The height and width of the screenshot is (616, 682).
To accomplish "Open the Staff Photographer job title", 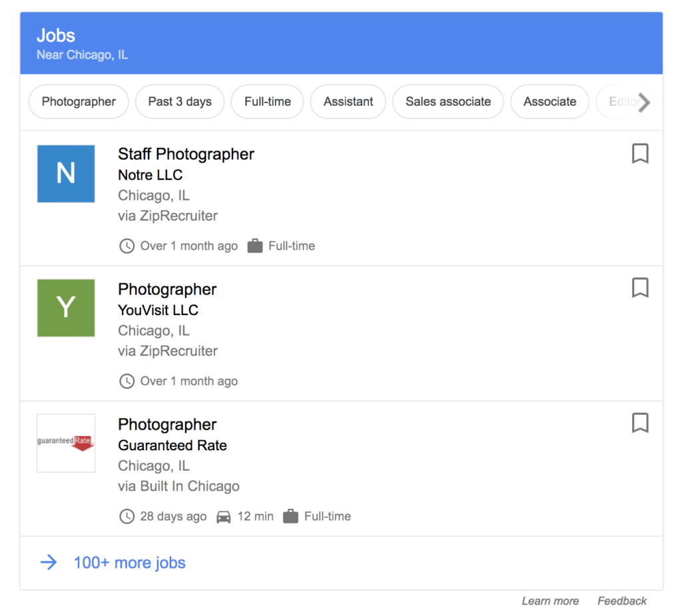I will [186, 154].
